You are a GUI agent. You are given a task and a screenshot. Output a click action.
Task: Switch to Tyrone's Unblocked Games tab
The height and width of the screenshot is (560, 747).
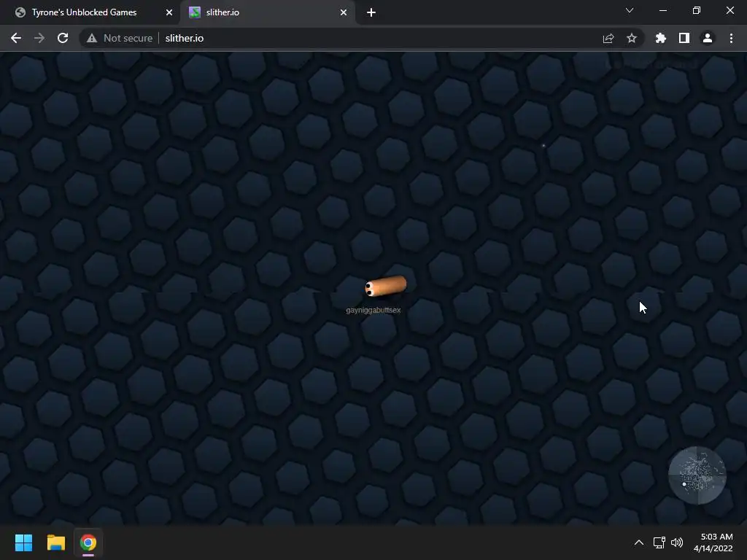pyautogui.click(x=90, y=12)
